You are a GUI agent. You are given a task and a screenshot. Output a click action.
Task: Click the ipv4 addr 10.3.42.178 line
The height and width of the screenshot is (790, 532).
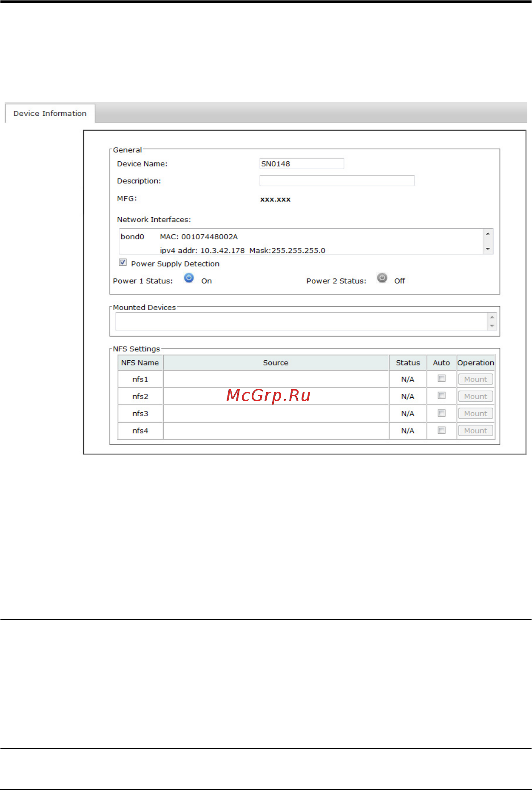point(202,250)
